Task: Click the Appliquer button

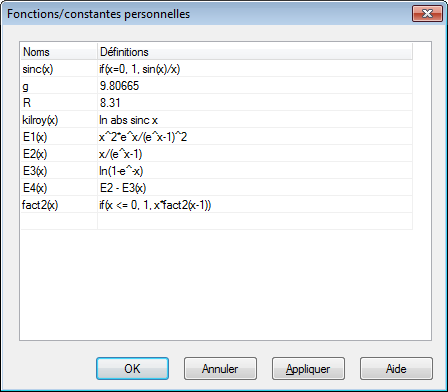Action: [x=308, y=369]
